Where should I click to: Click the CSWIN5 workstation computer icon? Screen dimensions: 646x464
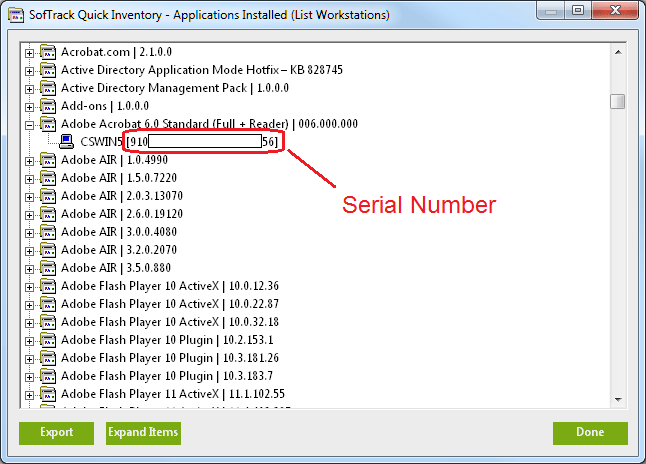(67, 142)
